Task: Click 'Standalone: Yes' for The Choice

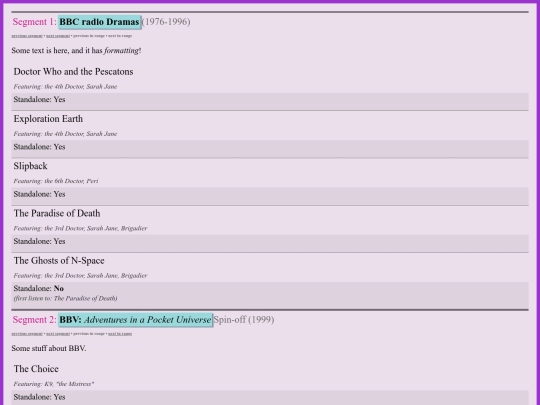Action: pos(39,397)
